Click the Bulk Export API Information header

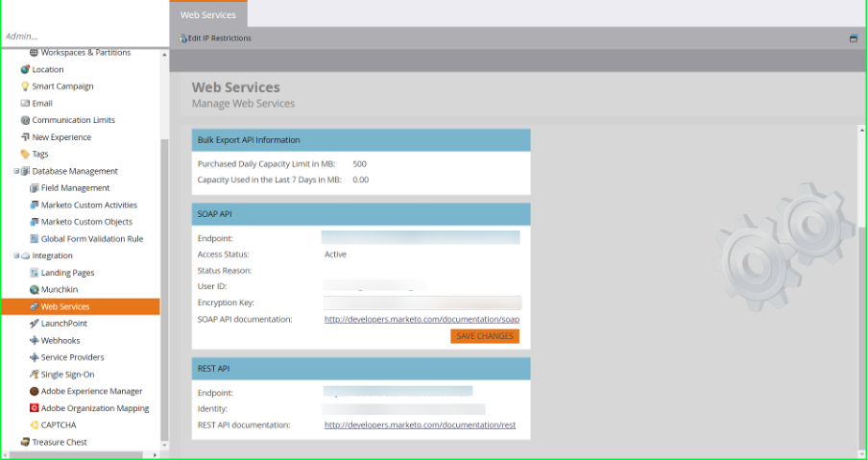click(361, 140)
